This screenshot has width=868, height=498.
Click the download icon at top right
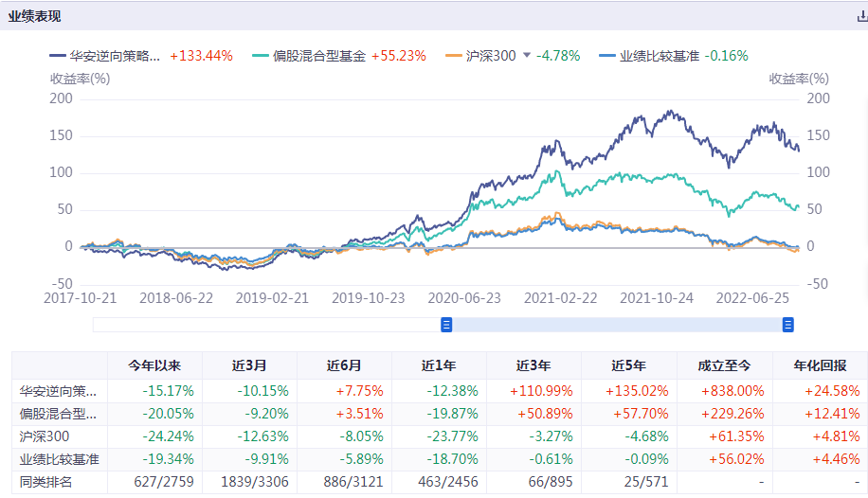click(x=861, y=16)
